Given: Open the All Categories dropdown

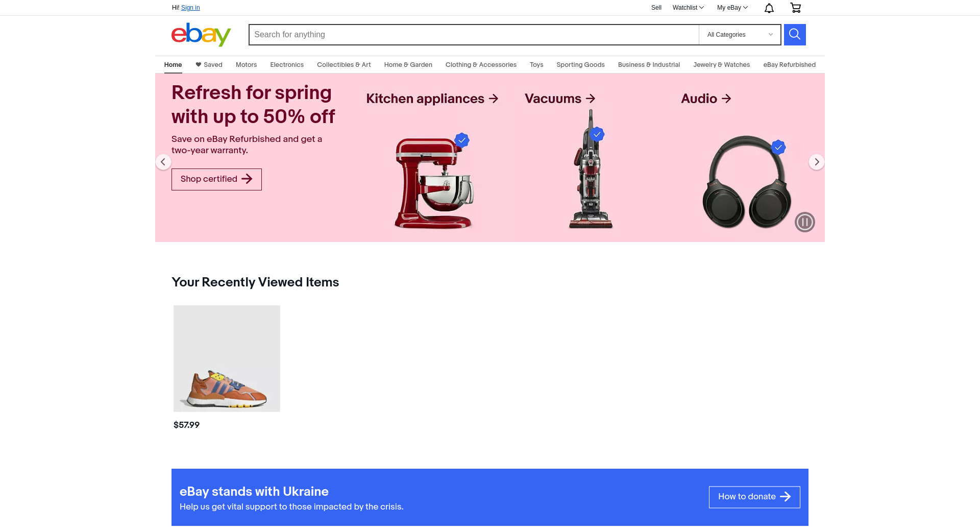Looking at the screenshot, I should 740,35.
